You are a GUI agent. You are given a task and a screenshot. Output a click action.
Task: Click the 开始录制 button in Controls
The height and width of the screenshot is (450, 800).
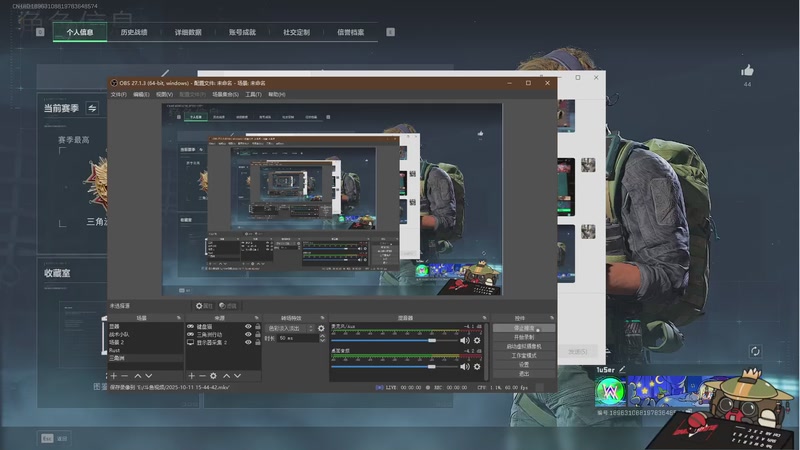[x=524, y=337]
